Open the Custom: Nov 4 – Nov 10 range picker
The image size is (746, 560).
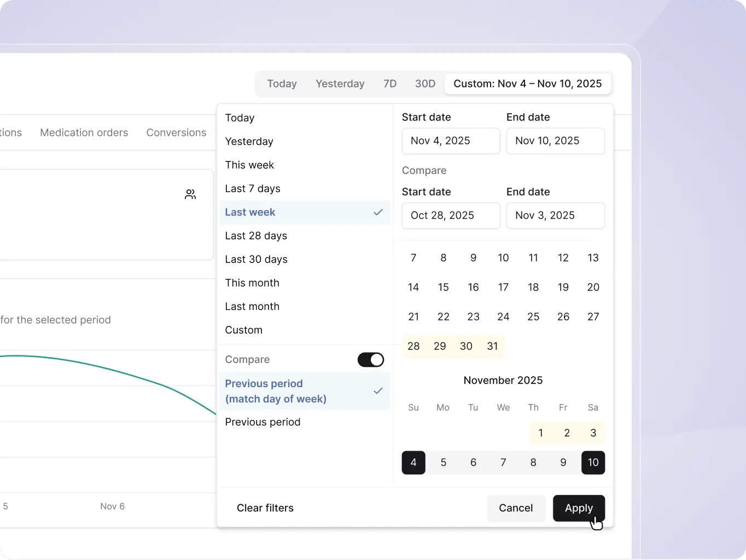click(x=527, y=84)
